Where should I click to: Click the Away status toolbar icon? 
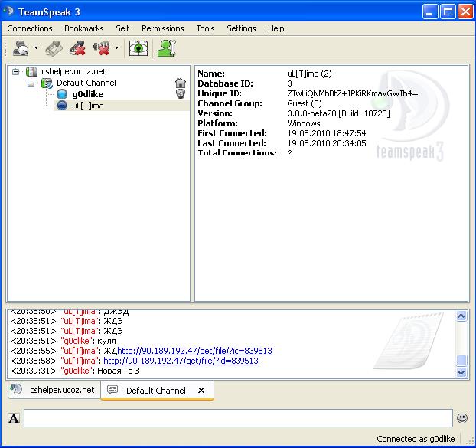21,49
